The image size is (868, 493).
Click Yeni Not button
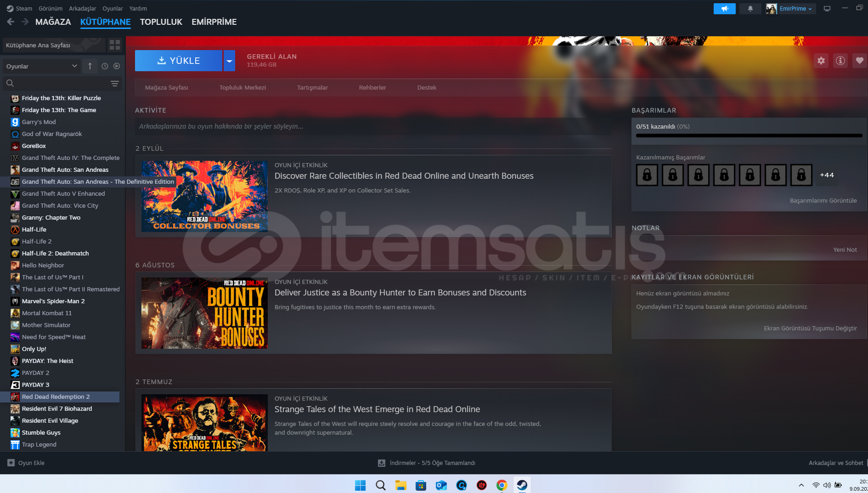tap(845, 249)
